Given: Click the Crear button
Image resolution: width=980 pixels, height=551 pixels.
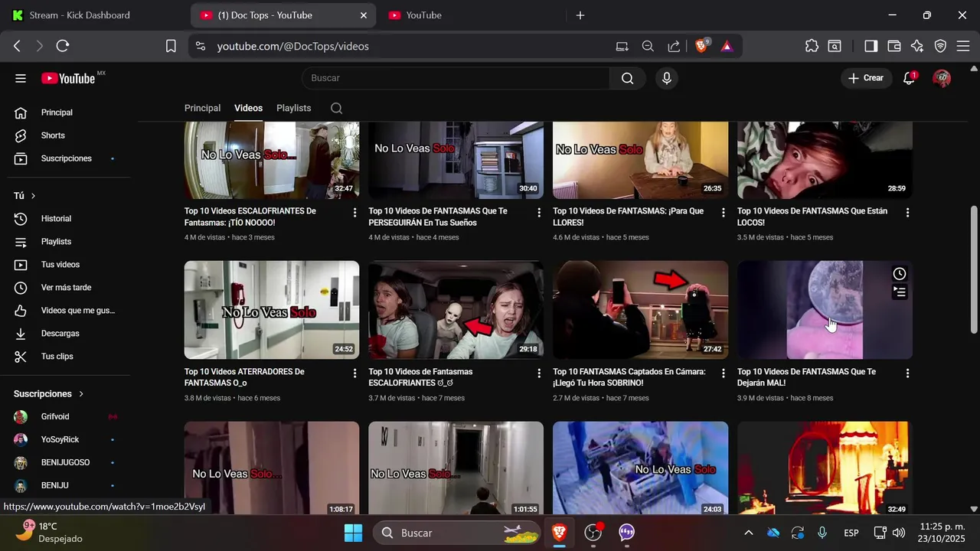Looking at the screenshot, I should pos(866,78).
